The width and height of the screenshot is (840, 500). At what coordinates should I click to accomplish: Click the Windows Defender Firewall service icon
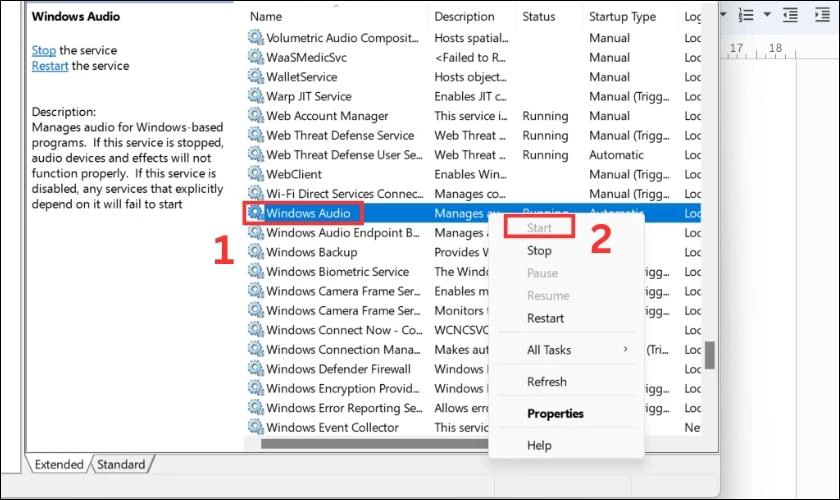click(x=256, y=369)
